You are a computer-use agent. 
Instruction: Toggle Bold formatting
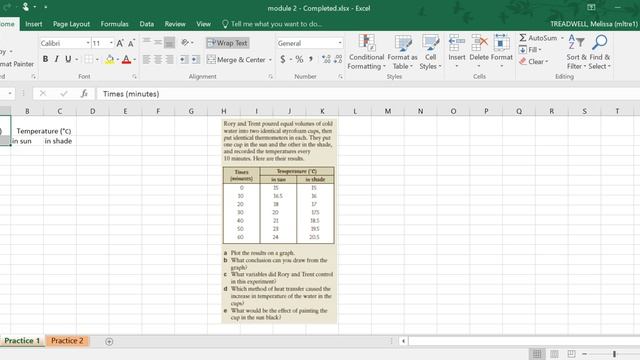click(x=45, y=59)
